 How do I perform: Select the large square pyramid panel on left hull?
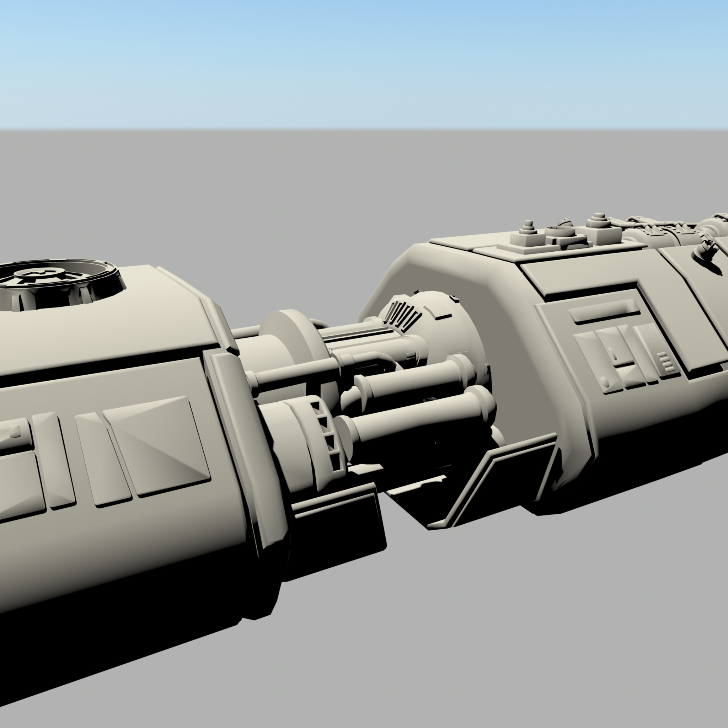[156, 446]
